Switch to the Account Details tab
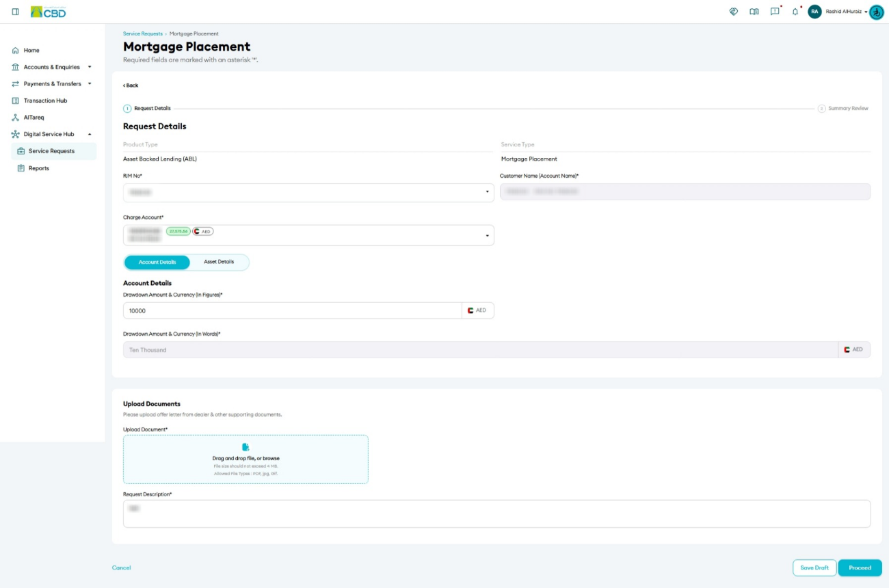This screenshot has height=588, width=889. 157,263
